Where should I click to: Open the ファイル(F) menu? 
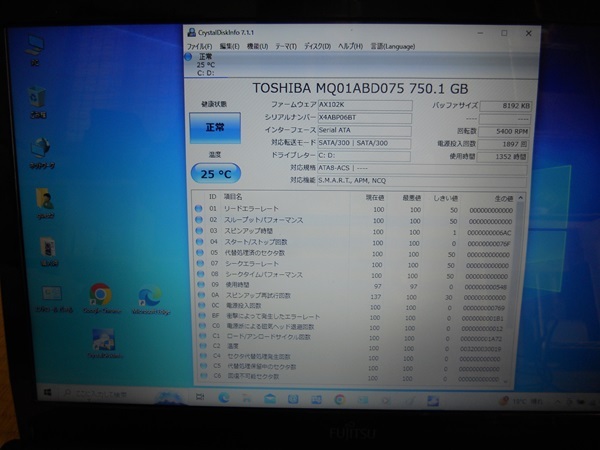(x=199, y=46)
